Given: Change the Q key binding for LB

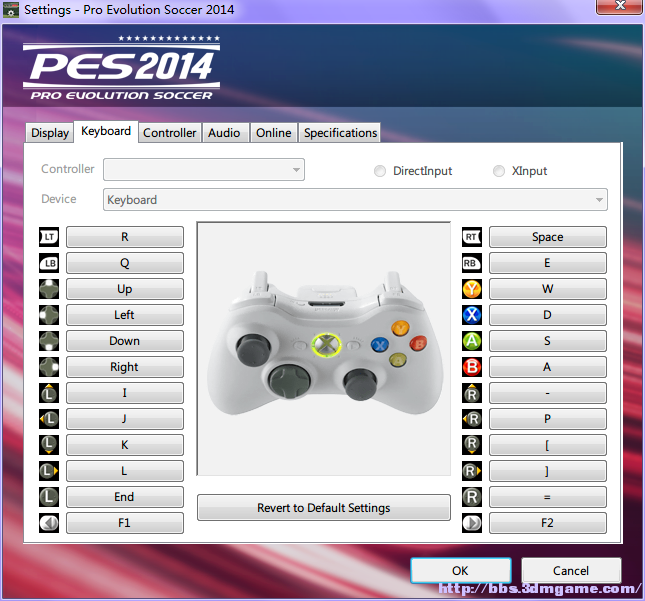Looking at the screenshot, I should (125, 263).
